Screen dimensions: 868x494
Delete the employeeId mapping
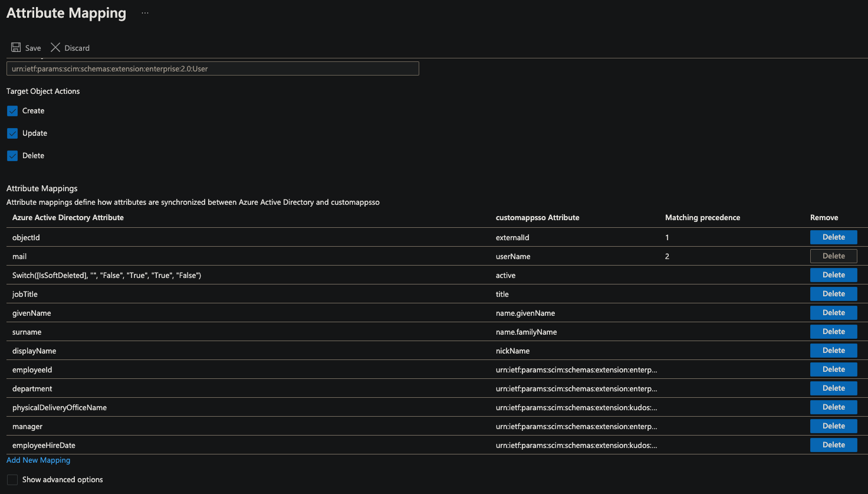[833, 369]
